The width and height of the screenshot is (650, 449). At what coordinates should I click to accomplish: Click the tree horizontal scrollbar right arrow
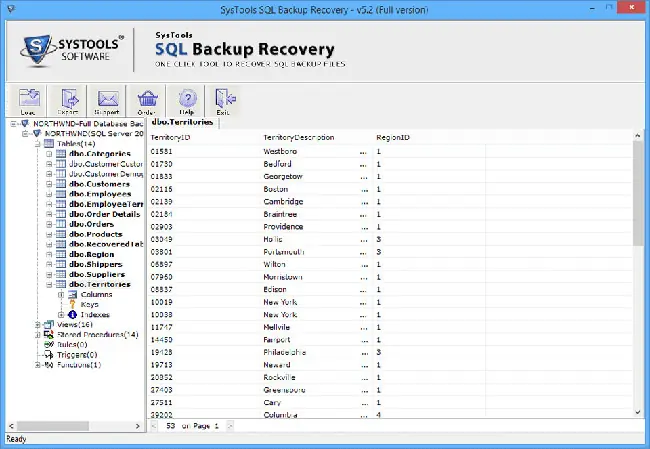pyautogui.click(x=138, y=426)
